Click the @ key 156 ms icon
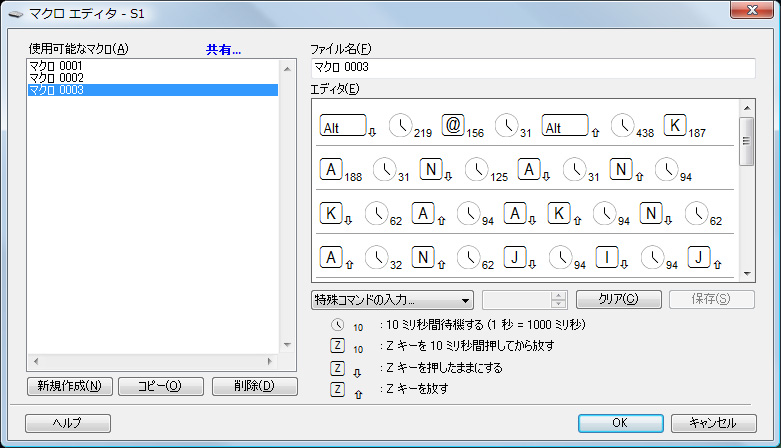 (x=453, y=126)
